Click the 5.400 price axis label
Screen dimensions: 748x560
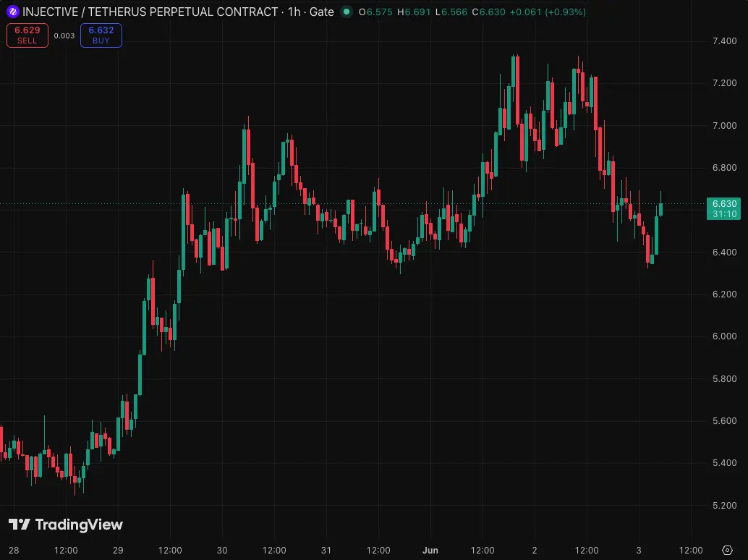click(725, 463)
